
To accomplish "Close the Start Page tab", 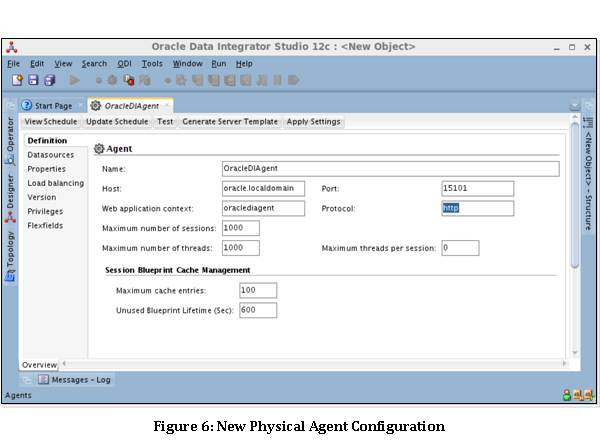I will pos(80,105).
